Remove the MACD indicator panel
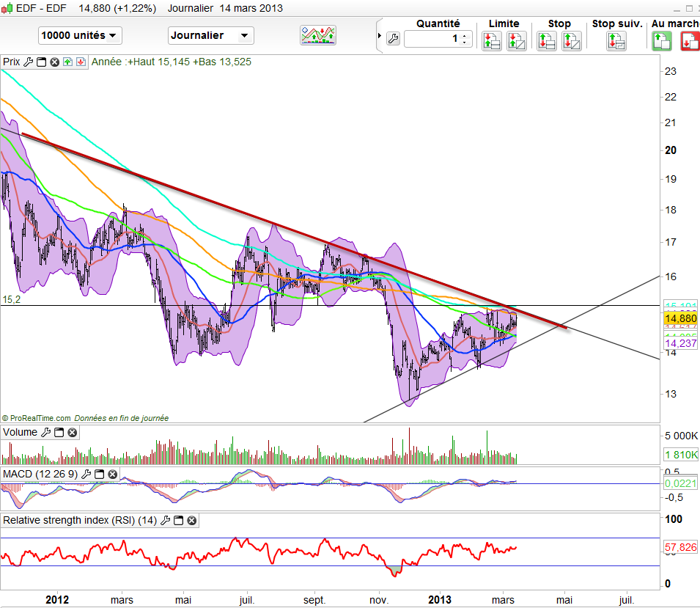The image size is (700, 608). click(112, 475)
